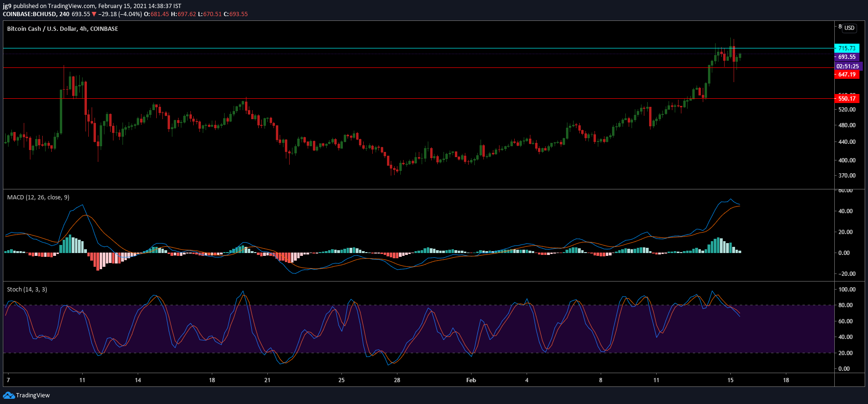
Task: Select the 550.17 red price label
Action: [847, 99]
